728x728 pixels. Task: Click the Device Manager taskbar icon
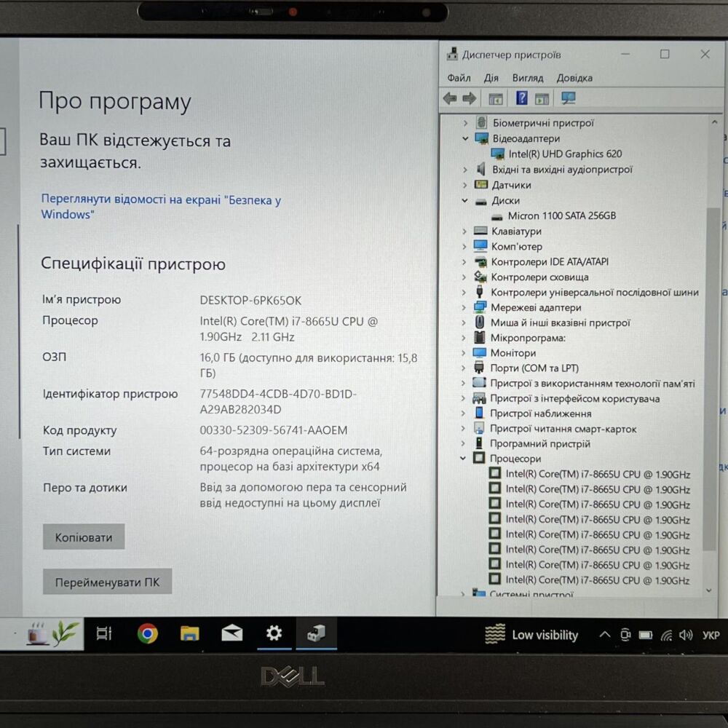(316, 633)
